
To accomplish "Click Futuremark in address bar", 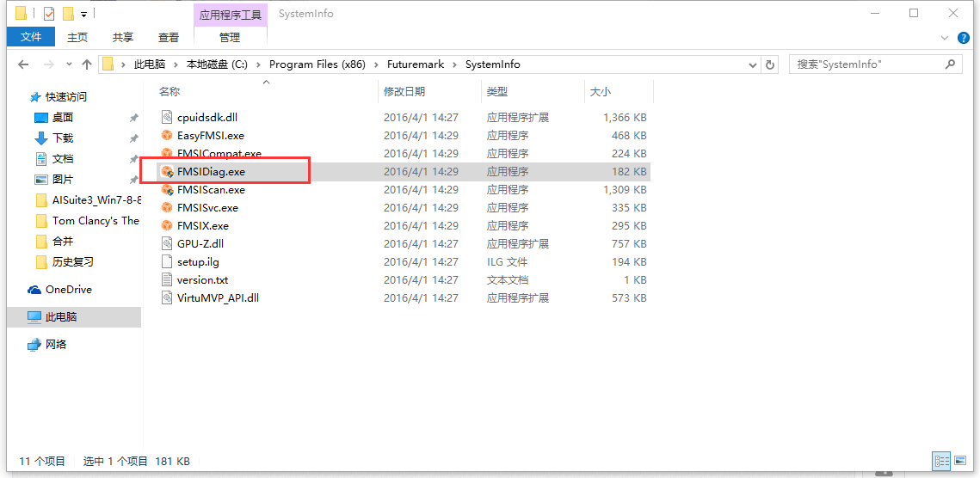I will [x=416, y=64].
